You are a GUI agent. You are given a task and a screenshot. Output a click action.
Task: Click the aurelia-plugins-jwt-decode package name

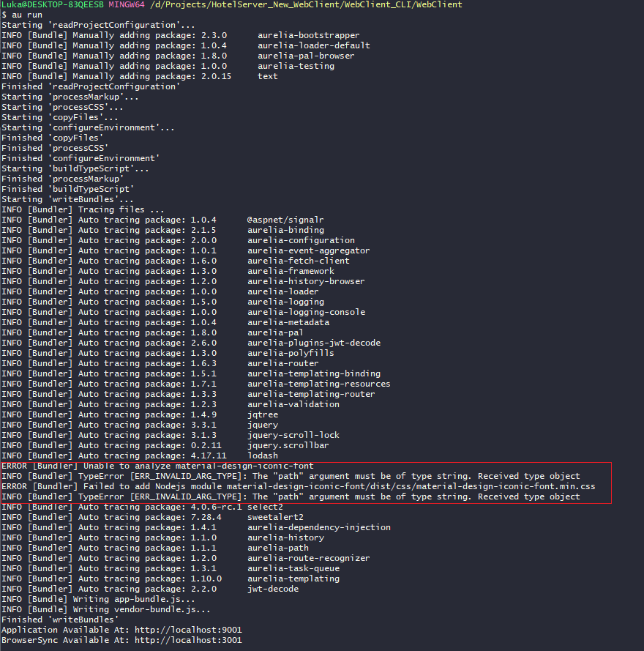tap(314, 343)
